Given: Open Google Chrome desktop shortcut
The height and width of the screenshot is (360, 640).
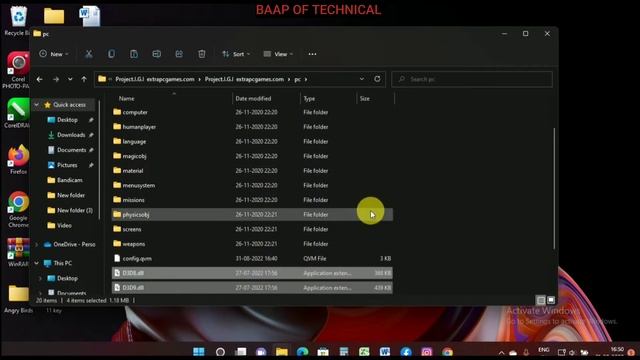Looking at the screenshot, I should click(18, 209).
